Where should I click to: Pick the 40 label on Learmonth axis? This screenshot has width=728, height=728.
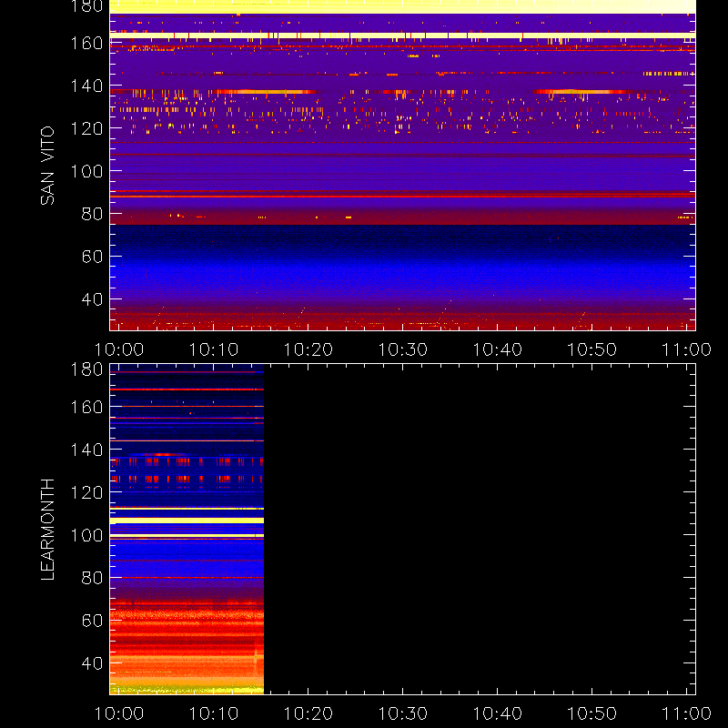[92, 663]
